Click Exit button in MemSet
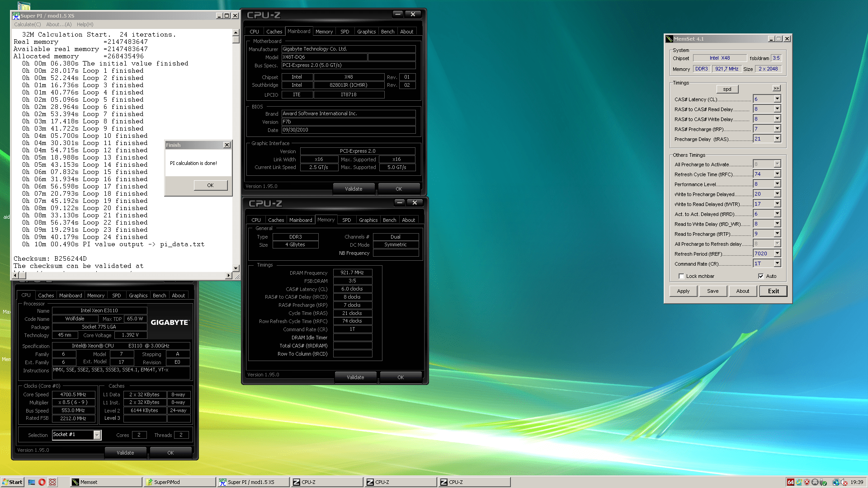868x488 pixels. 773,291
